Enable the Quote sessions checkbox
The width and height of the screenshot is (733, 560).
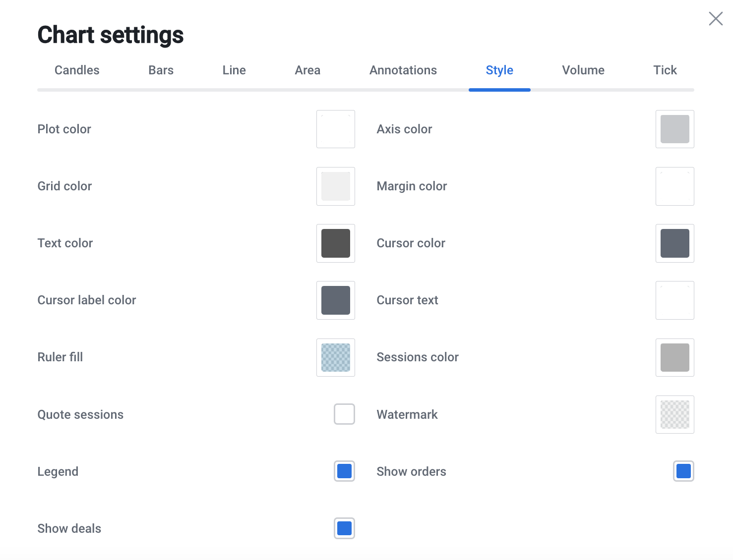(344, 414)
